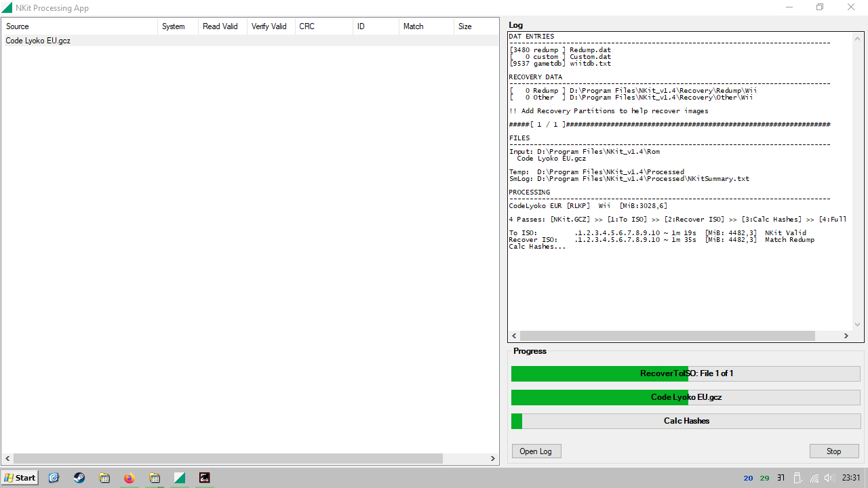
Task: Click the file list horizontal scrollbar thumb
Action: click(x=228, y=459)
